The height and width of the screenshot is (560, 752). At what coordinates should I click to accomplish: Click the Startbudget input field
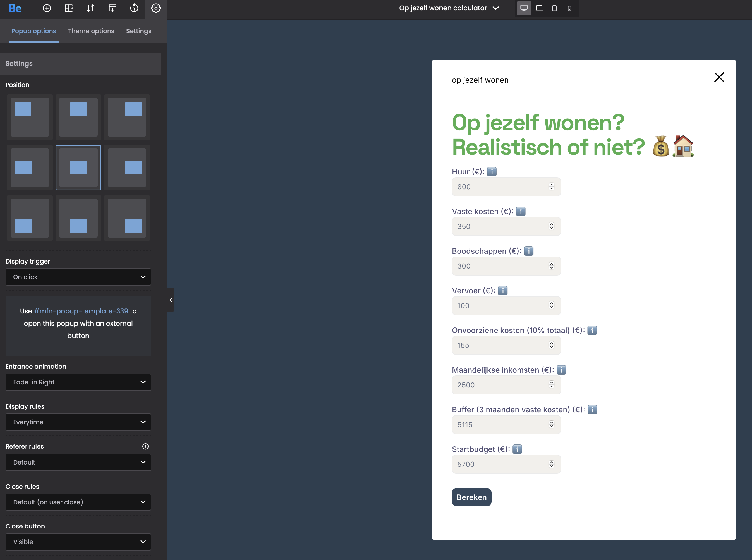tap(506, 465)
